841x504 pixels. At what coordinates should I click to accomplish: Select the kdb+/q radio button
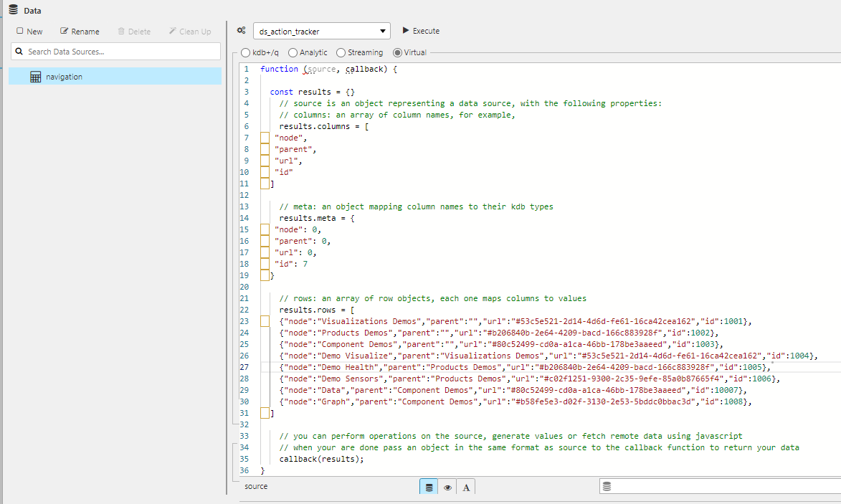click(x=247, y=52)
